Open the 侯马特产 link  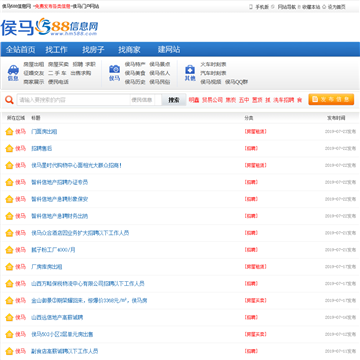click(135, 64)
